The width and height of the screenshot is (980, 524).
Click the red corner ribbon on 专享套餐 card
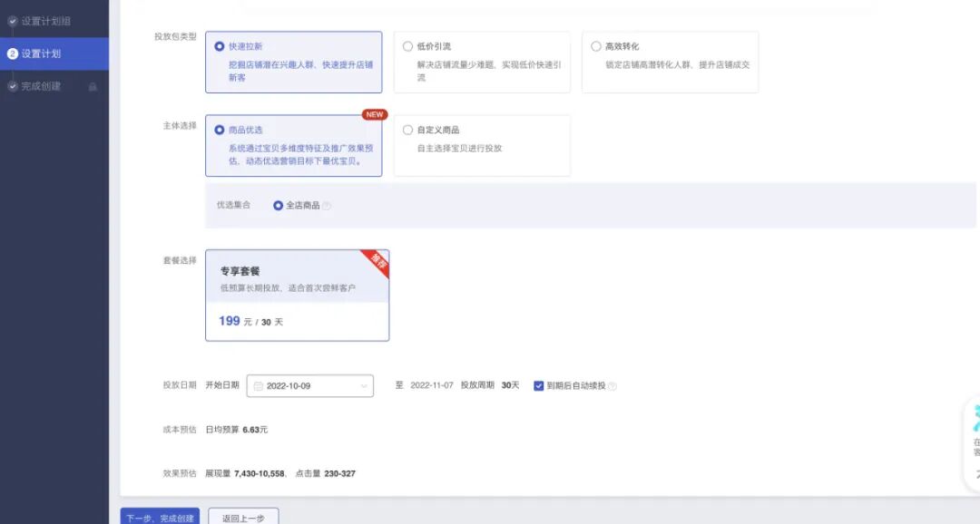[x=377, y=261]
